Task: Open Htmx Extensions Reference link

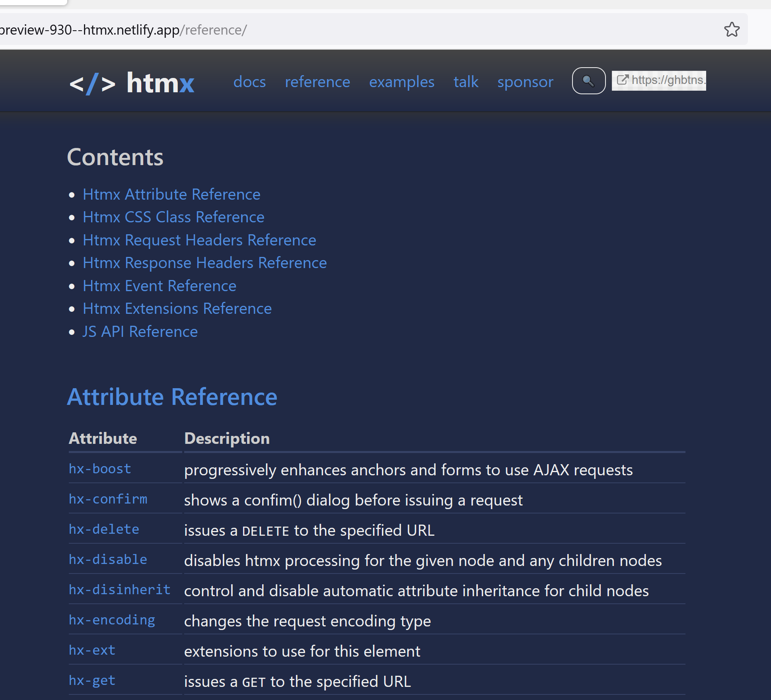Action: pyautogui.click(x=177, y=309)
